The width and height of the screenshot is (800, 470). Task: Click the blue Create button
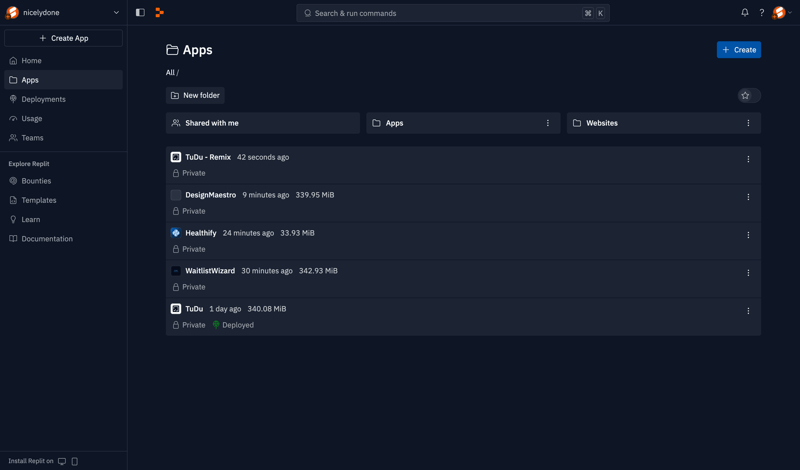pyautogui.click(x=739, y=50)
